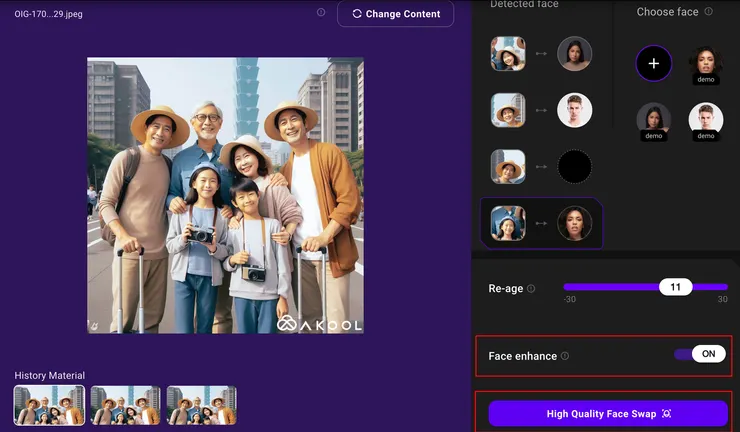Image resolution: width=740 pixels, height=432 pixels.
Task: Click the male target face in the second row
Action: [x=574, y=110]
